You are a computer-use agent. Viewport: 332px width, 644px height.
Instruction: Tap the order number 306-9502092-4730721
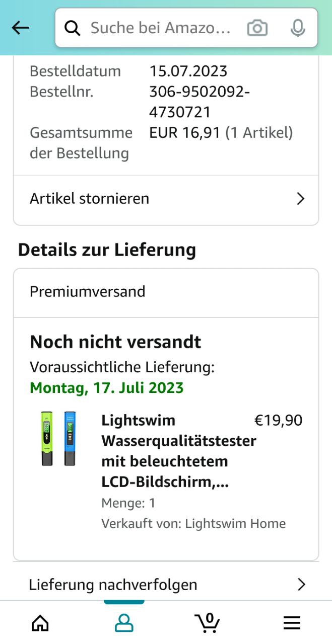coord(200,102)
